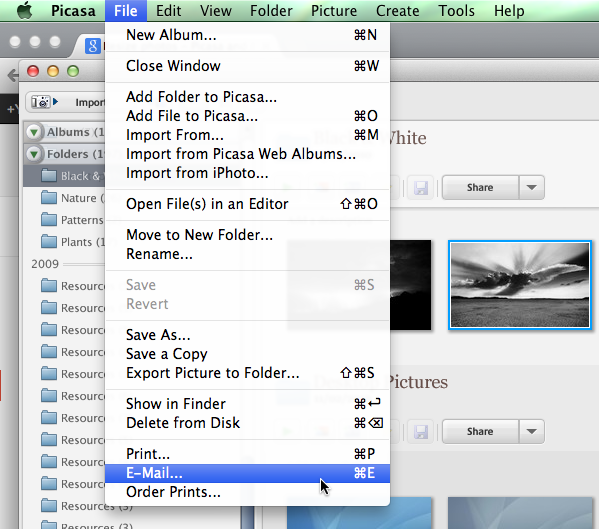Select the Plants folder in the sidebar

pyautogui.click(x=73, y=242)
